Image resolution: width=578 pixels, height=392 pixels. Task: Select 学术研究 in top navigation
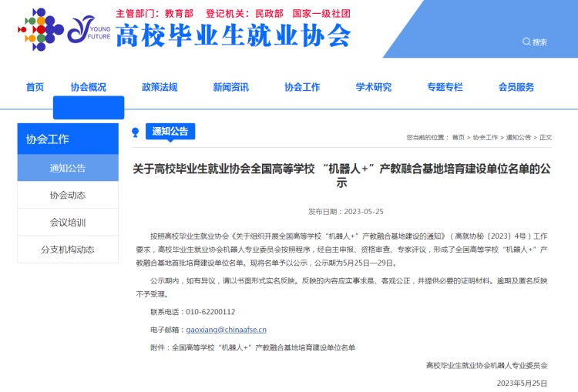tap(374, 87)
